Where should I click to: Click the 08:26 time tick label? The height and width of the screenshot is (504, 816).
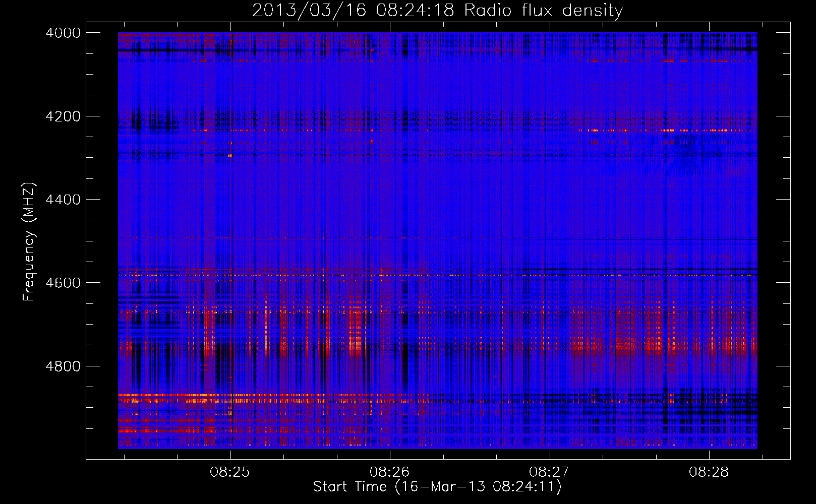pyautogui.click(x=390, y=472)
